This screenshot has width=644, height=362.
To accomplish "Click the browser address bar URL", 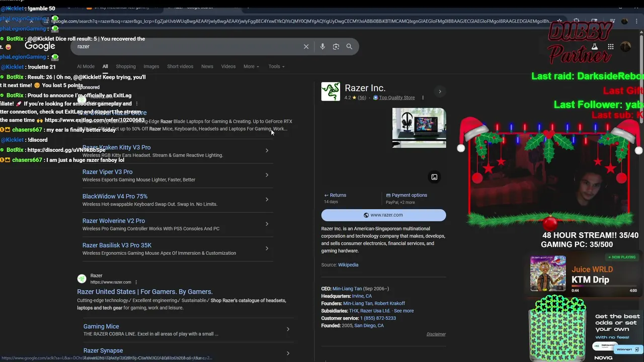I will (302, 21).
